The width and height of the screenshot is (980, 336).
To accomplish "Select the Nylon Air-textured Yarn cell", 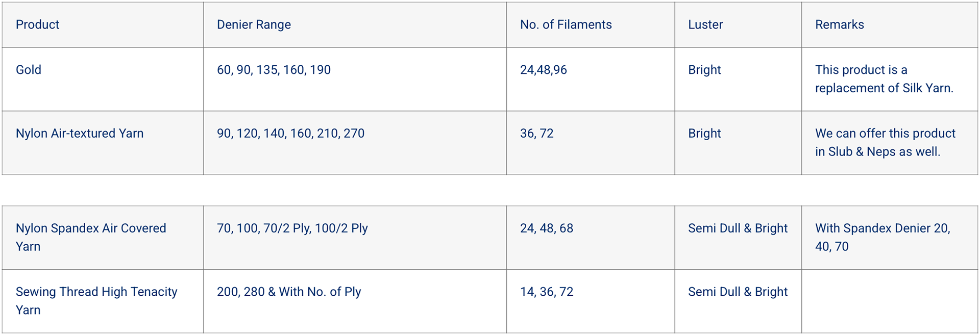I will coord(80,134).
